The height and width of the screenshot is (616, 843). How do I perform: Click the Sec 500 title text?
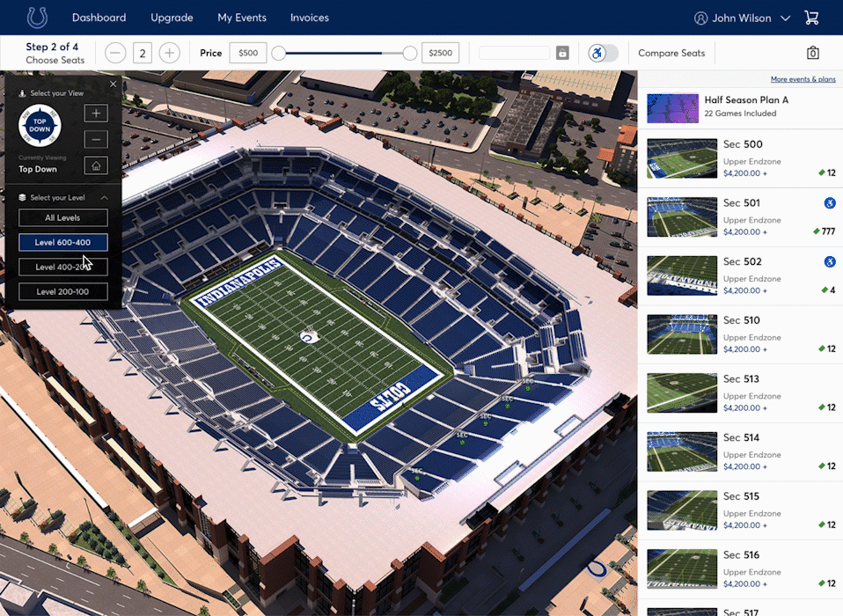pyautogui.click(x=743, y=144)
